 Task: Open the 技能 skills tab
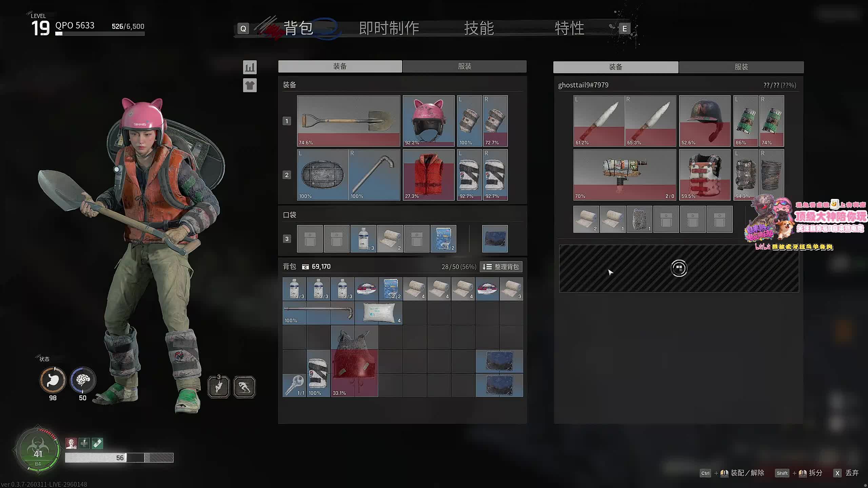pyautogui.click(x=479, y=28)
